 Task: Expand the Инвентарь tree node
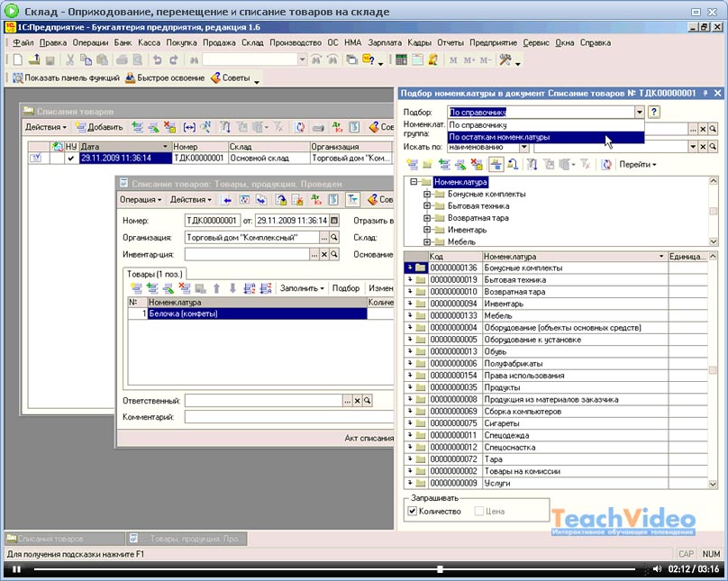[427, 230]
